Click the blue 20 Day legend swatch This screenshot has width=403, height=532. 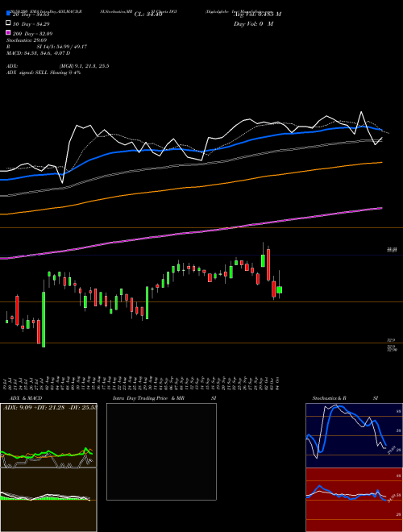[x=8, y=13]
